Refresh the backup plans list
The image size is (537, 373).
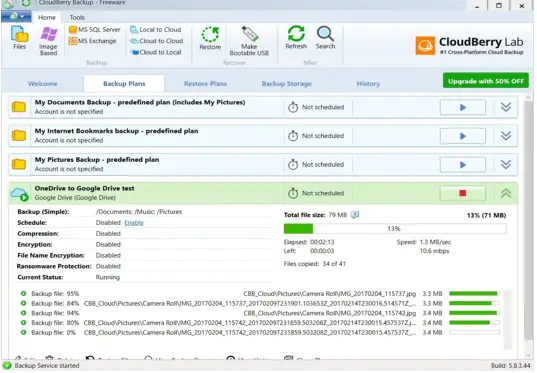point(296,38)
